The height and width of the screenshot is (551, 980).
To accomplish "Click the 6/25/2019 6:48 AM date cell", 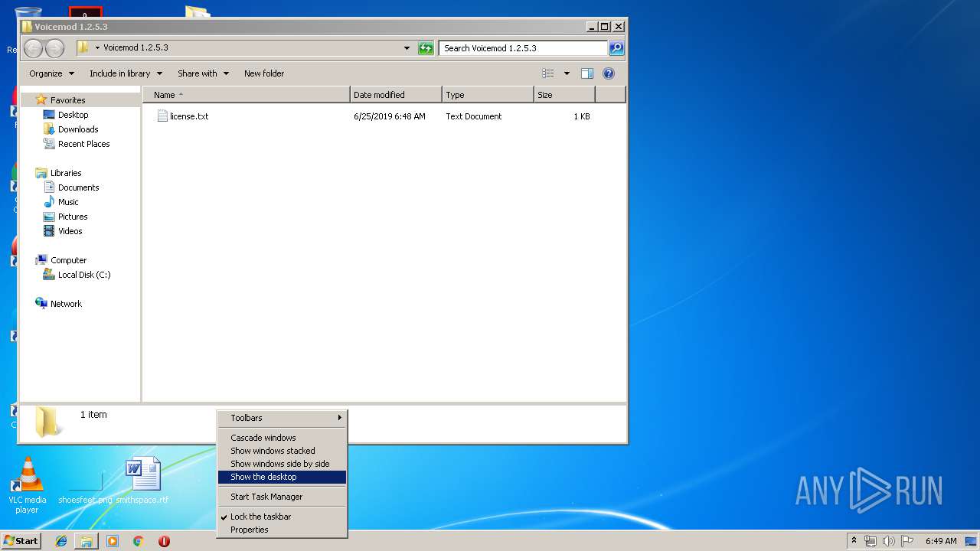I will [390, 116].
